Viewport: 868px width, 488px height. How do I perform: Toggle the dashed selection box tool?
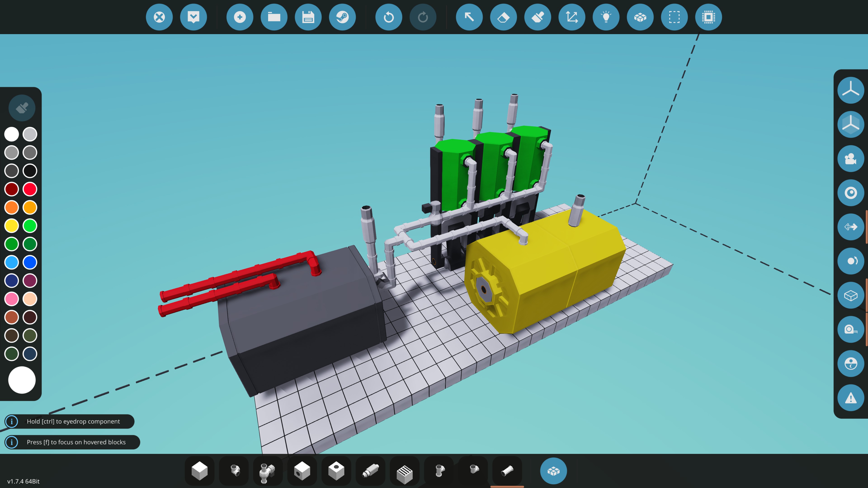click(674, 17)
